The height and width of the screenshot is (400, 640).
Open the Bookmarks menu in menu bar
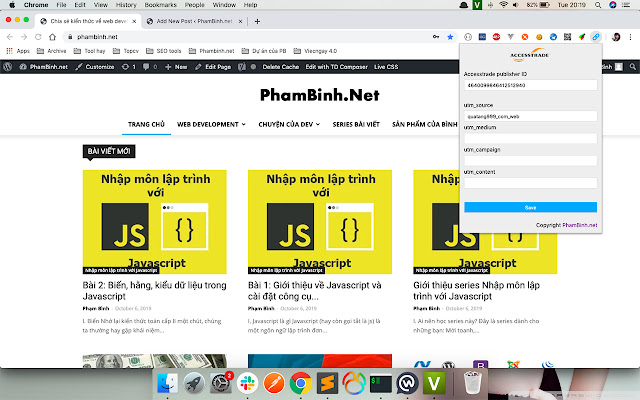160,5
